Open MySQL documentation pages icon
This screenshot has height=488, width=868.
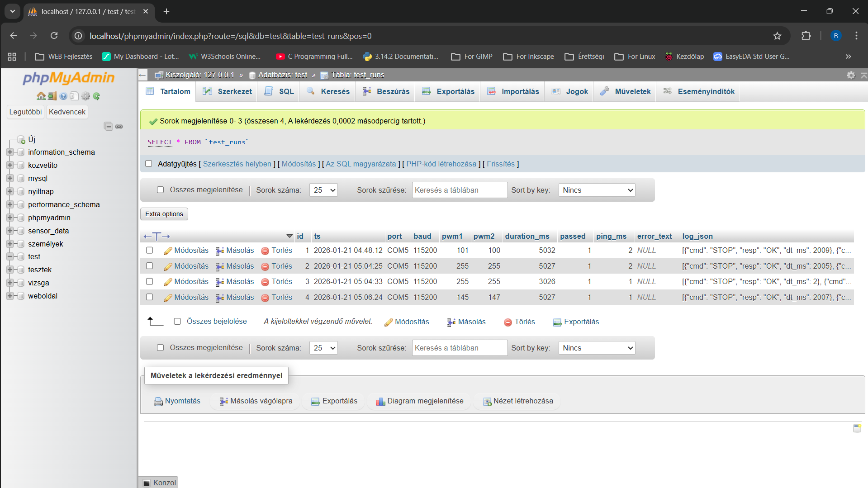tap(74, 96)
